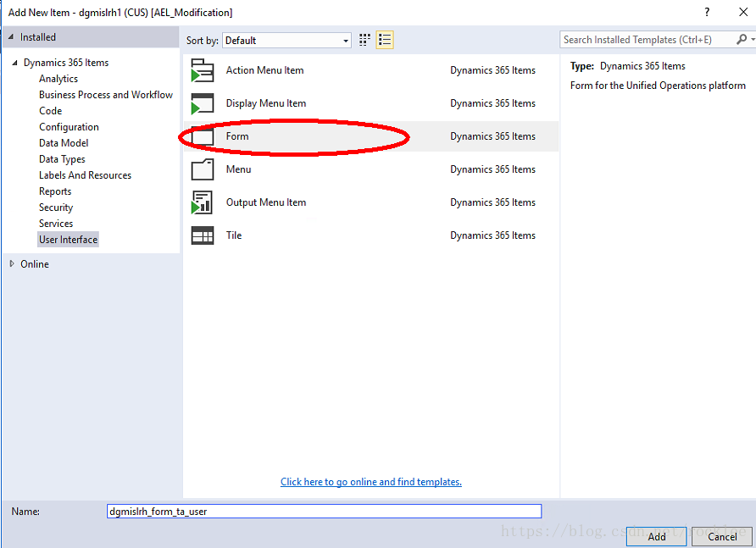Expand the Online section
This screenshot has height=548, width=756.
(12, 263)
